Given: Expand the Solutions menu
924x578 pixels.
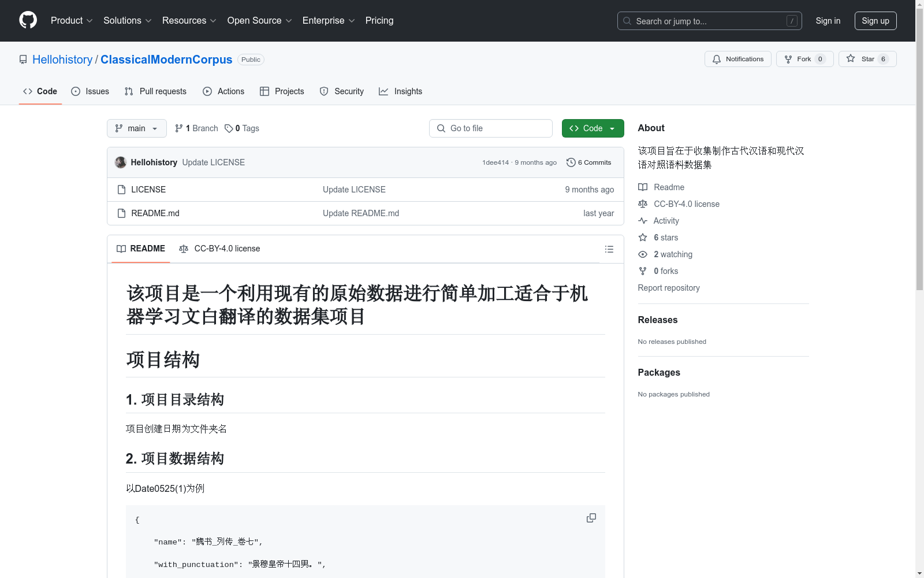Looking at the screenshot, I should pyautogui.click(x=128, y=20).
